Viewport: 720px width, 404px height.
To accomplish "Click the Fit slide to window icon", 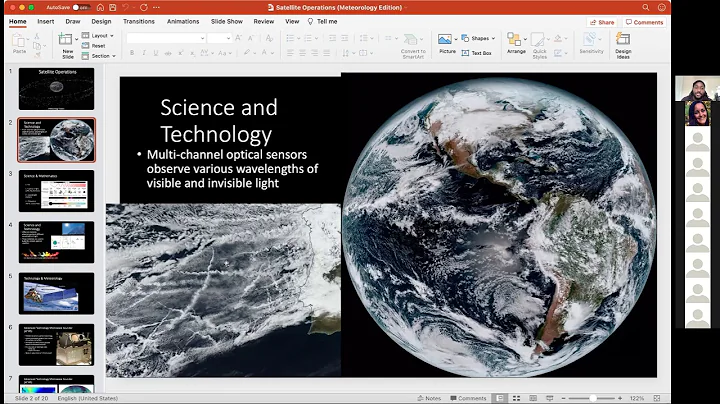I will pos(657,398).
